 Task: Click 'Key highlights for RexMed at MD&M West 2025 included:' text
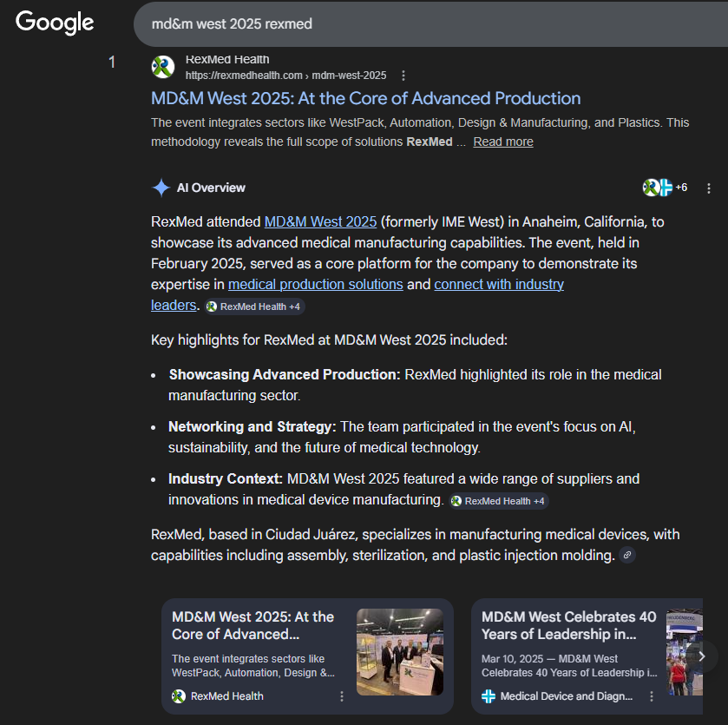329,340
